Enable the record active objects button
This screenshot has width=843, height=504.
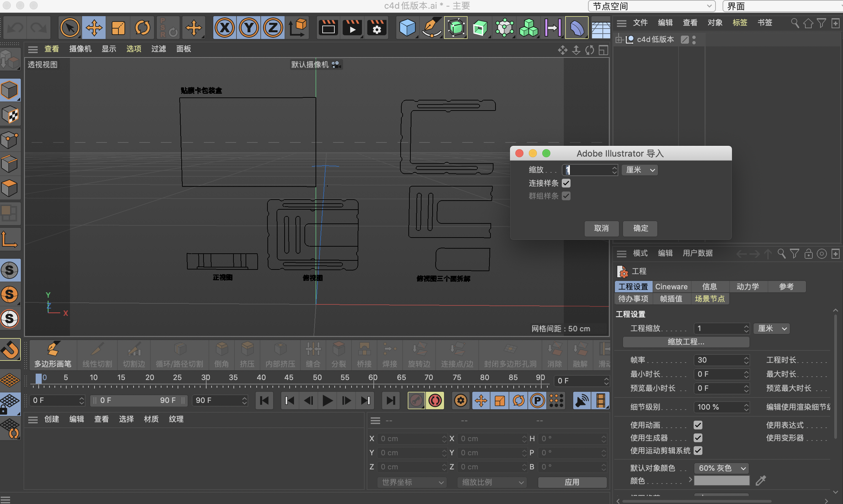click(x=416, y=401)
